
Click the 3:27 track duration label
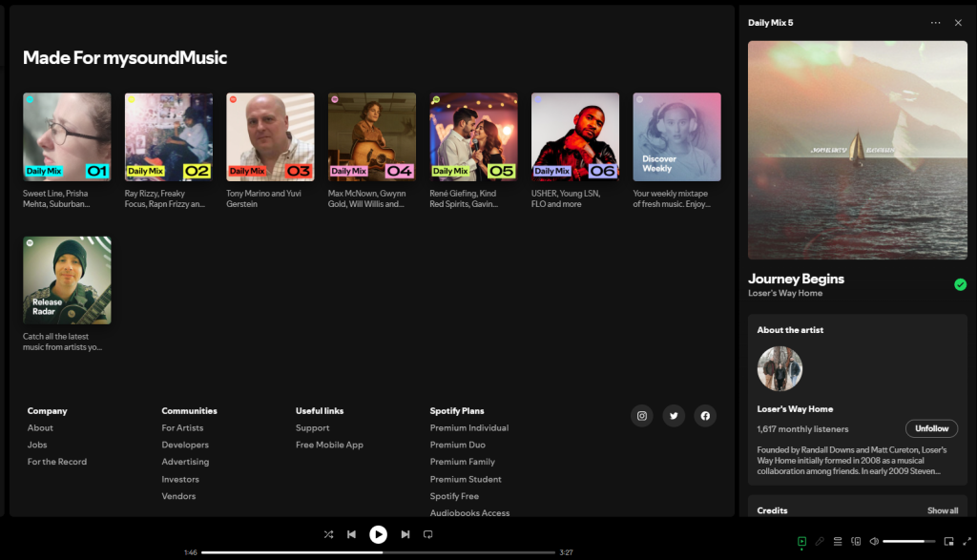[566, 552]
